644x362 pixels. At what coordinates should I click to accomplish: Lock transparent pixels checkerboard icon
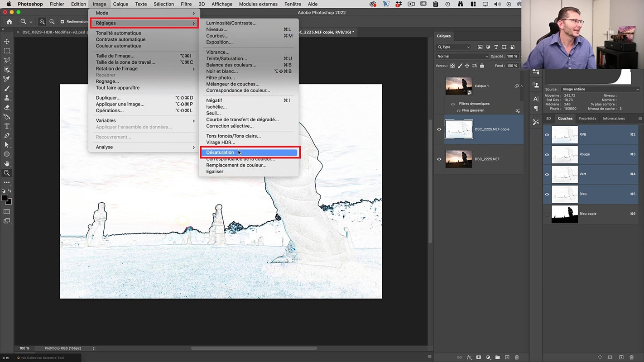click(452, 66)
